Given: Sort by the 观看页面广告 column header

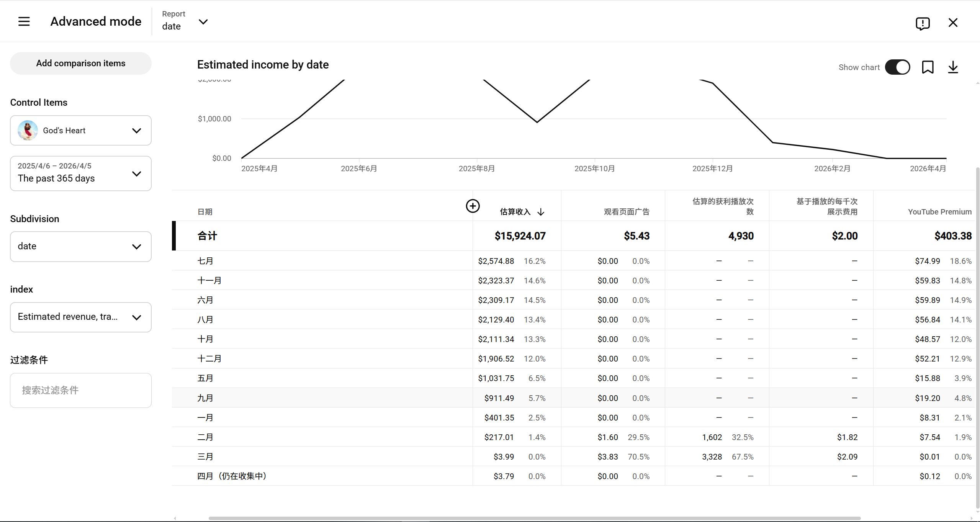Looking at the screenshot, I should tap(627, 212).
